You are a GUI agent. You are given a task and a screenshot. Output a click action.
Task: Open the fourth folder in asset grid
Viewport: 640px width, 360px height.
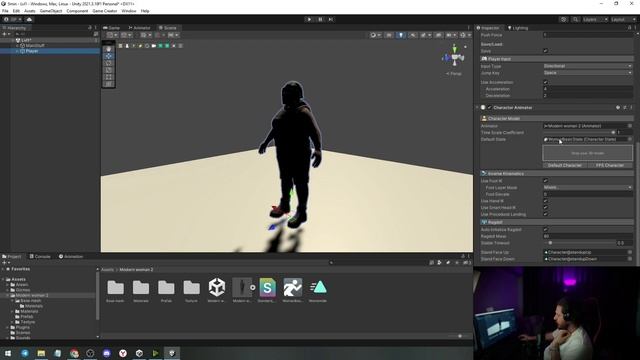coord(191,287)
